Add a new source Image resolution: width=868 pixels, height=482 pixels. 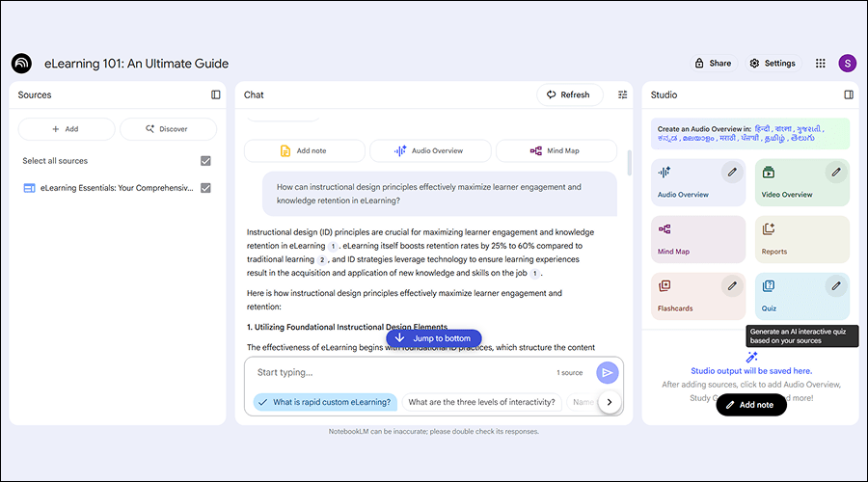pos(67,128)
